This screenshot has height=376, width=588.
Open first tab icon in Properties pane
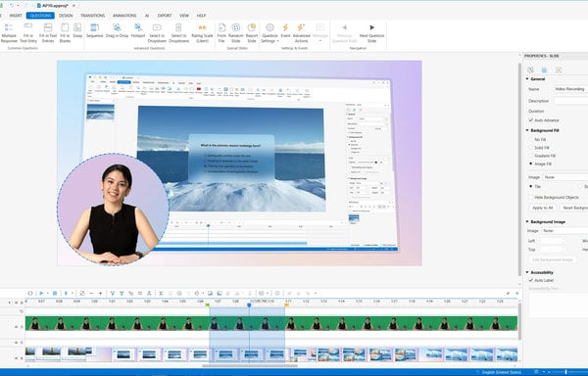(x=530, y=70)
